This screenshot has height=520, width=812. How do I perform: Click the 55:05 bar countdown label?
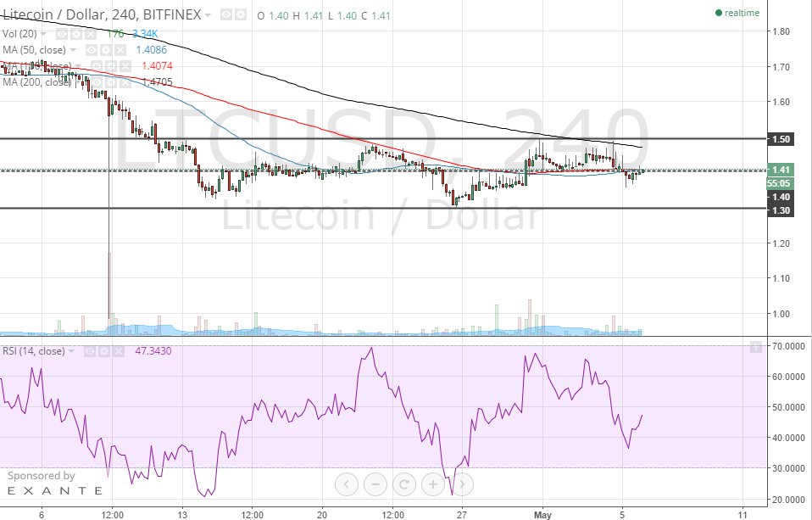point(779,183)
